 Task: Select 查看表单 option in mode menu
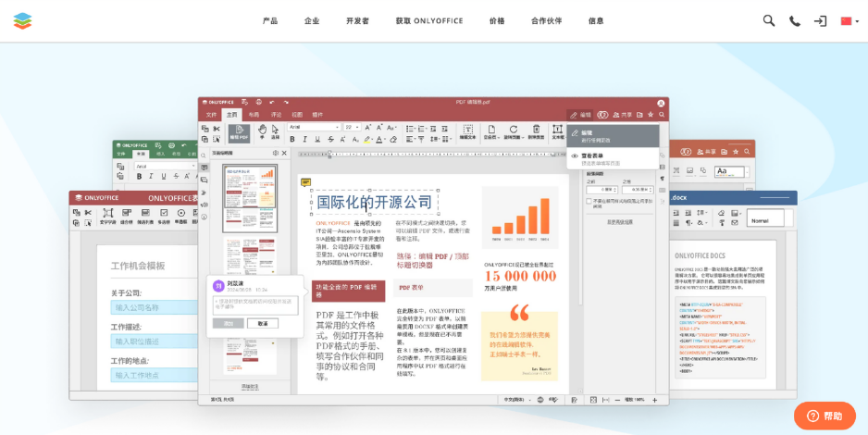pyautogui.click(x=613, y=159)
